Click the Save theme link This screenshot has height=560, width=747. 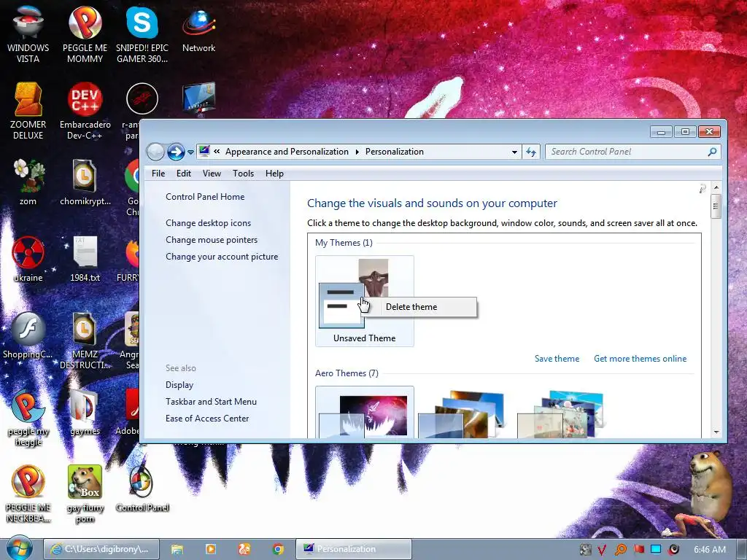coord(557,359)
